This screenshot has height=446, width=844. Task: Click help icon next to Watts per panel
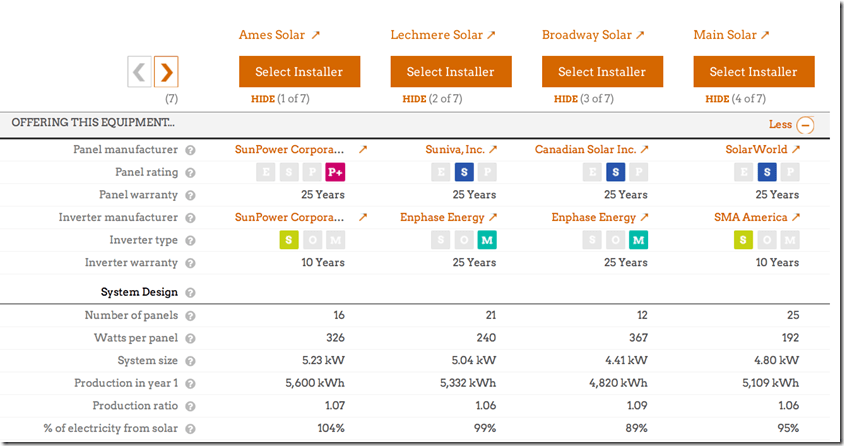point(190,339)
